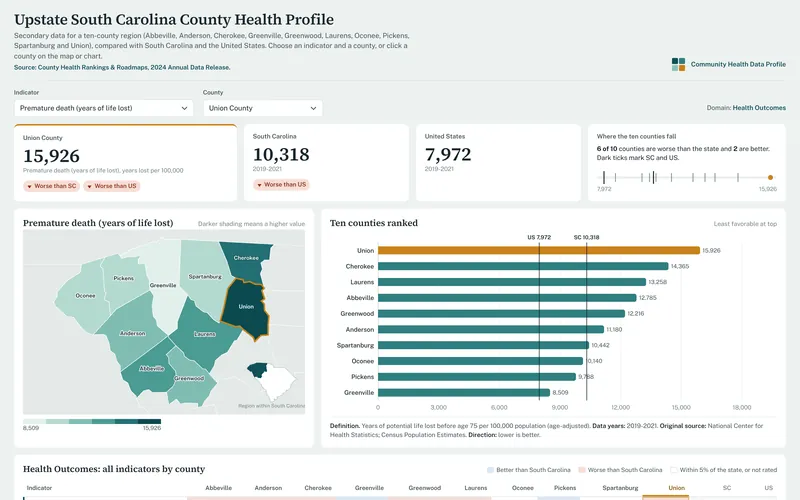Click the Greenwood bar in ranked chart
Image resolution: width=800 pixels, height=500 pixels.
[x=502, y=314]
